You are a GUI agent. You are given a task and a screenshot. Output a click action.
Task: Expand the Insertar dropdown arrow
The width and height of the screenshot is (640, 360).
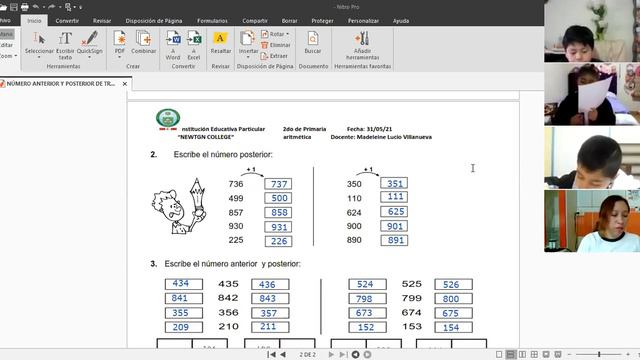click(x=248, y=58)
